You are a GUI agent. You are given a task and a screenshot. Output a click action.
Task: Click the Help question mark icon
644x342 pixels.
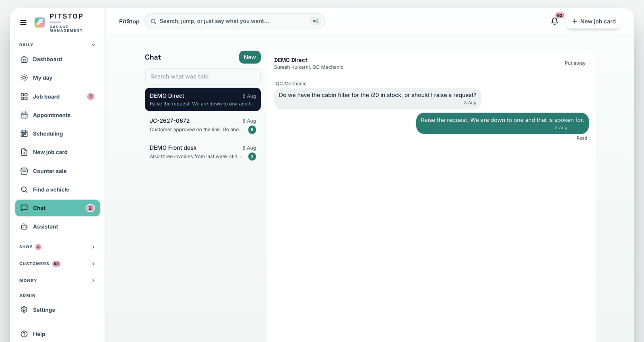point(24,334)
